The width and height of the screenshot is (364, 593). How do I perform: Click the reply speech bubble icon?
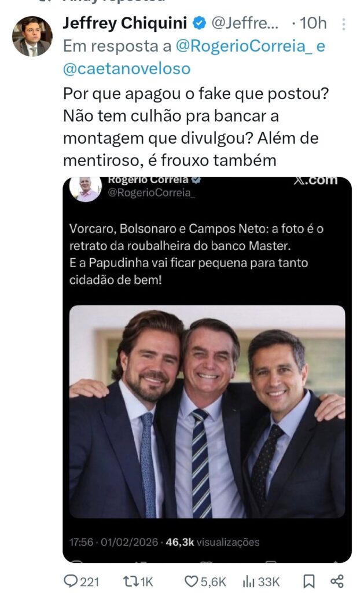coord(71,581)
